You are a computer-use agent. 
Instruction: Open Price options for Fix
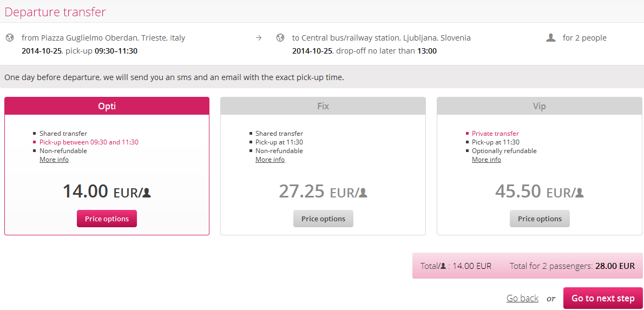coord(323,219)
